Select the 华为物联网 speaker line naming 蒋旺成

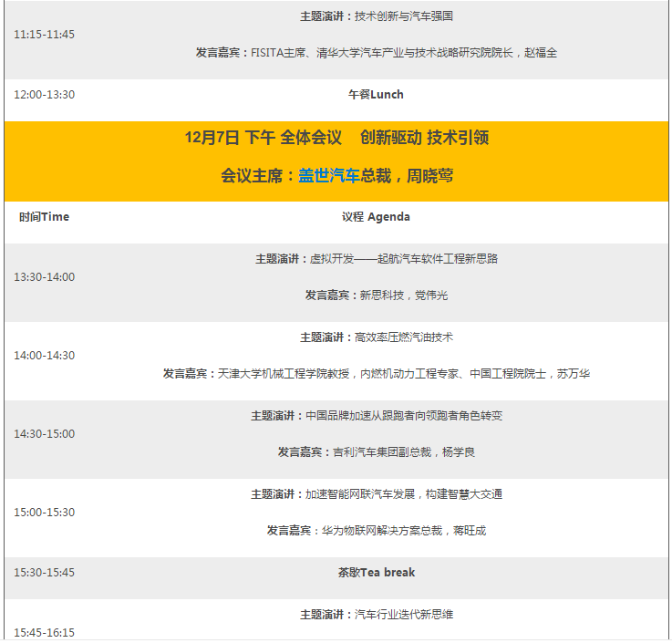click(x=376, y=531)
